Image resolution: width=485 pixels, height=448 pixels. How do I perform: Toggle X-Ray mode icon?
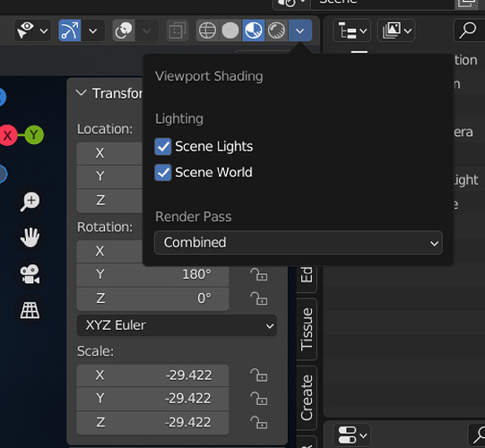[178, 30]
